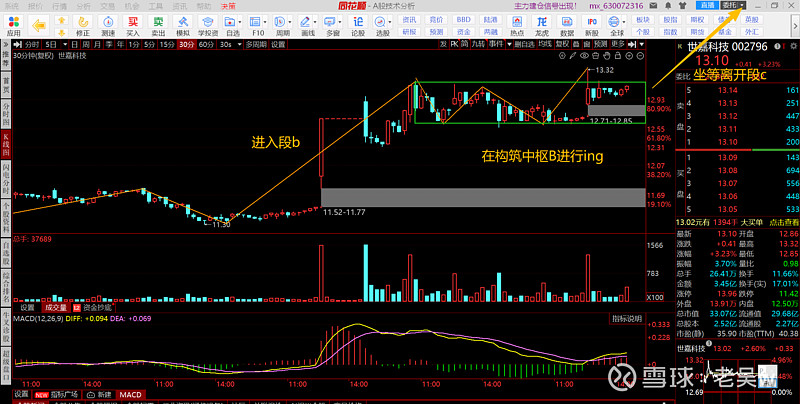Expand the 自选 toolbar dropdown arrow
This screenshot has width=800, height=404.
239,22
